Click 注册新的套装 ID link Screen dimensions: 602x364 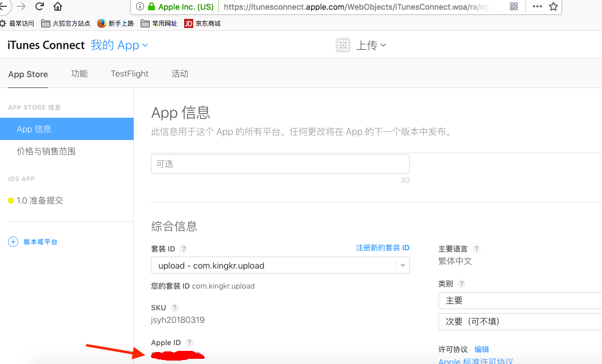coord(382,248)
